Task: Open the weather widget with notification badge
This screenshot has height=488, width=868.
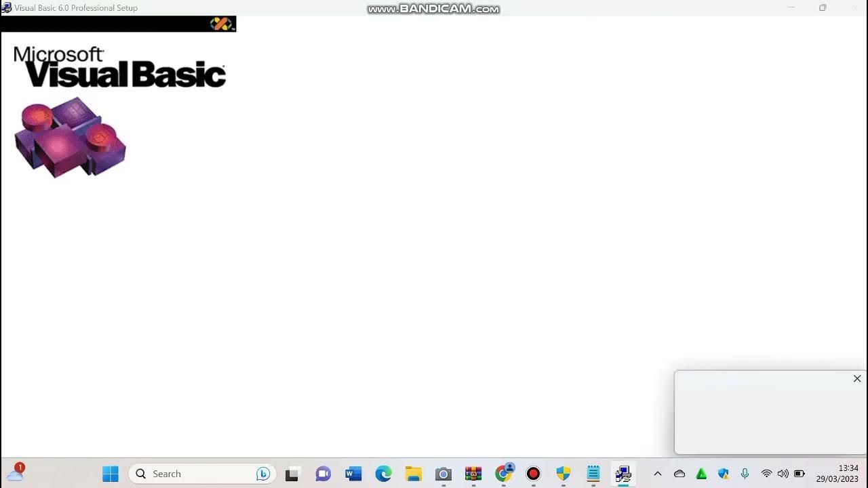Action: coord(15,472)
